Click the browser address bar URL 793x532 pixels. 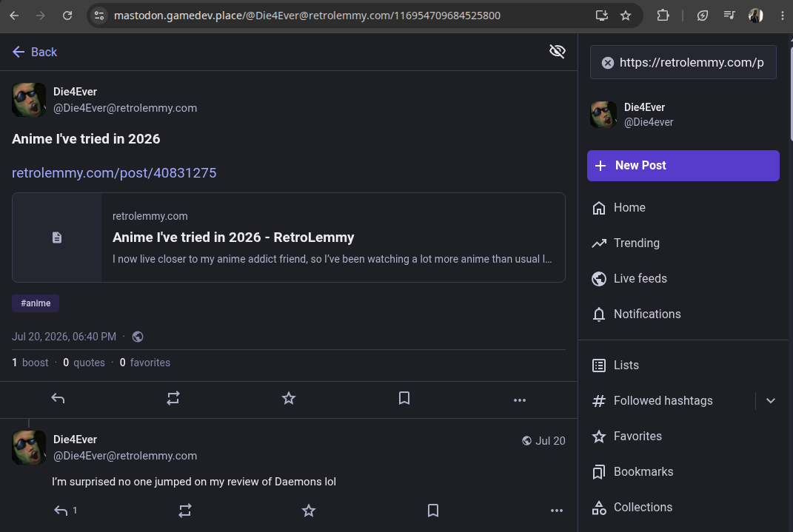coord(307,16)
